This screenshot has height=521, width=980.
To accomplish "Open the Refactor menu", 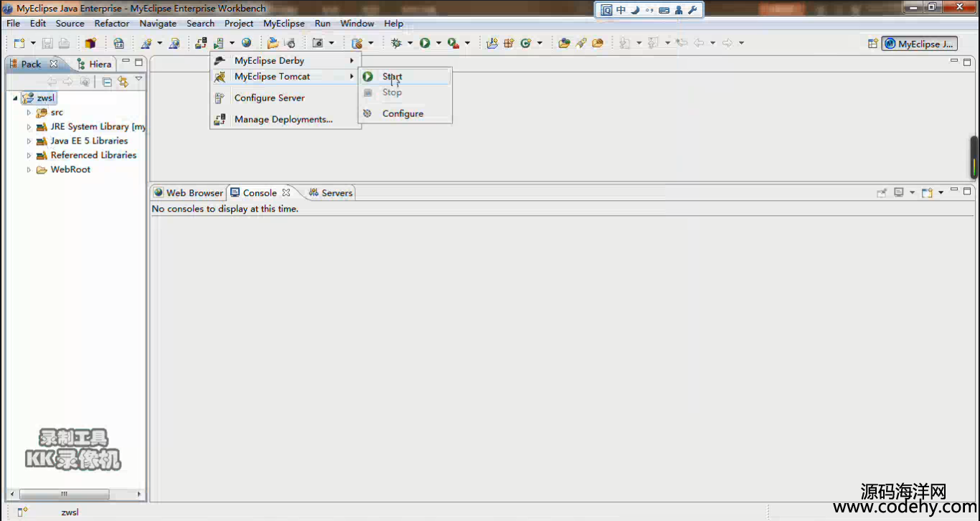I will (x=112, y=23).
